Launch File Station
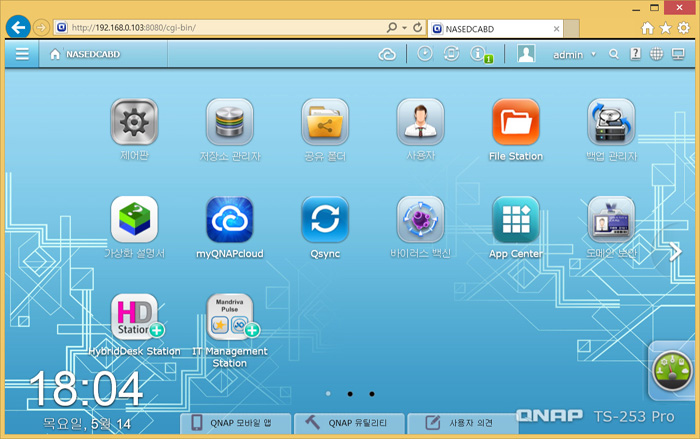 click(x=516, y=122)
